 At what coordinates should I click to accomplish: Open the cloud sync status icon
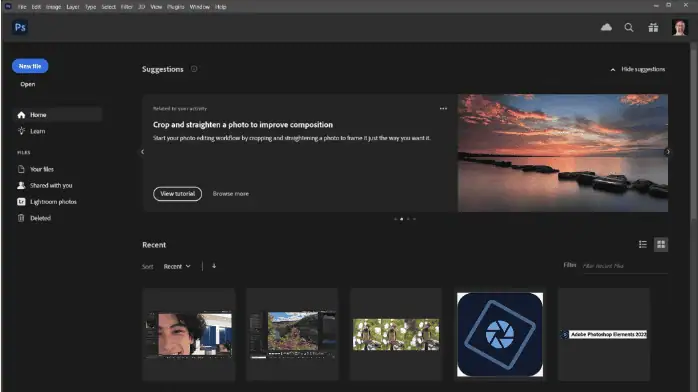coord(606,28)
